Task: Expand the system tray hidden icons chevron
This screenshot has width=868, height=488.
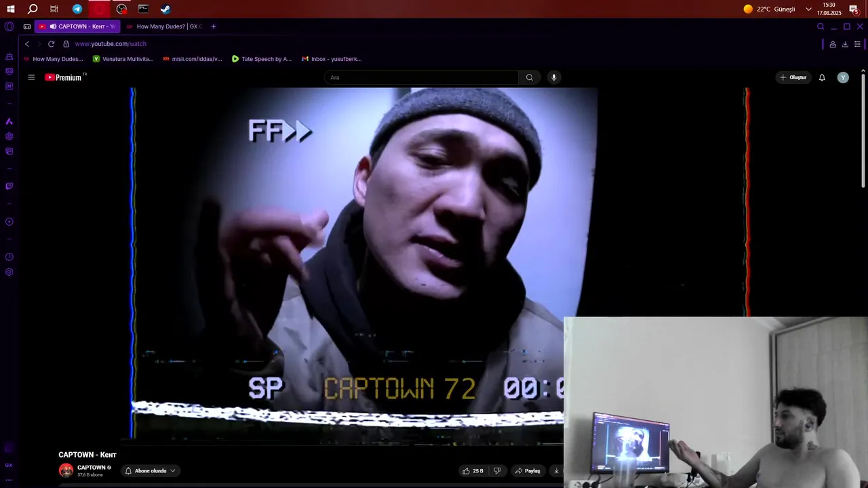Action: point(808,9)
